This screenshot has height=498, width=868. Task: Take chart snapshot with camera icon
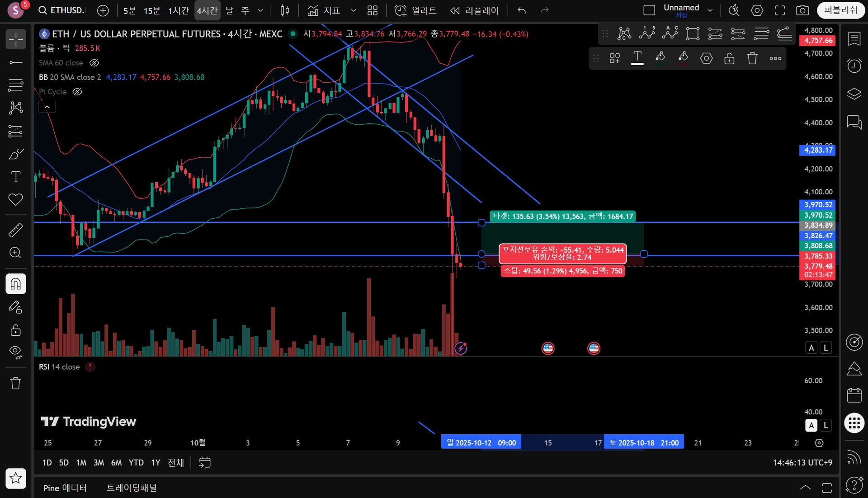coord(802,10)
